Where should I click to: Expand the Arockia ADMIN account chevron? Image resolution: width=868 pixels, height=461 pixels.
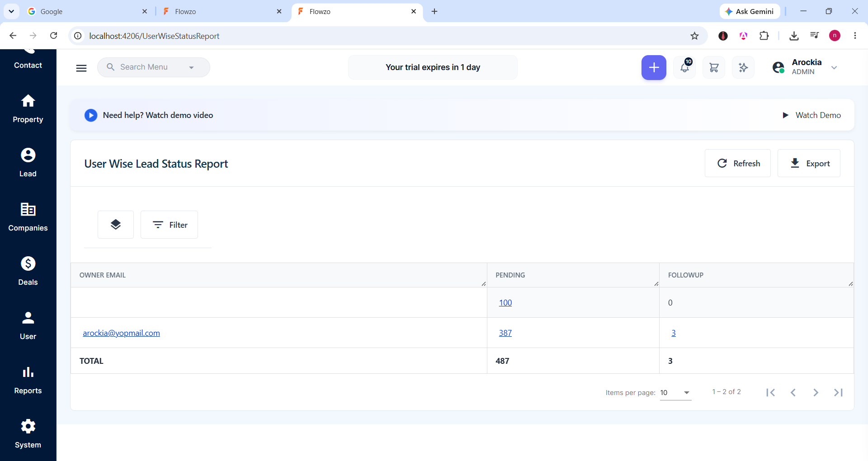coord(834,68)
